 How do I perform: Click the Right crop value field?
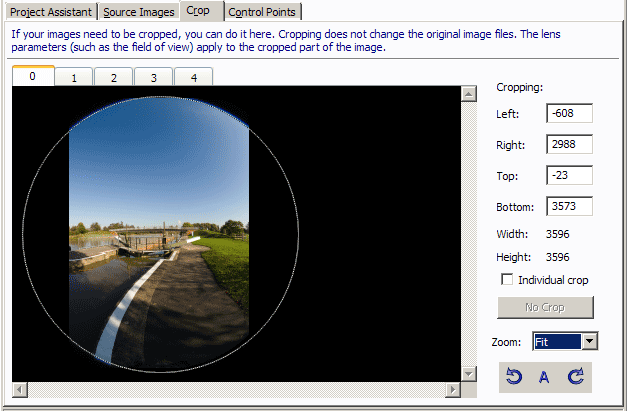tap(569, 145)
